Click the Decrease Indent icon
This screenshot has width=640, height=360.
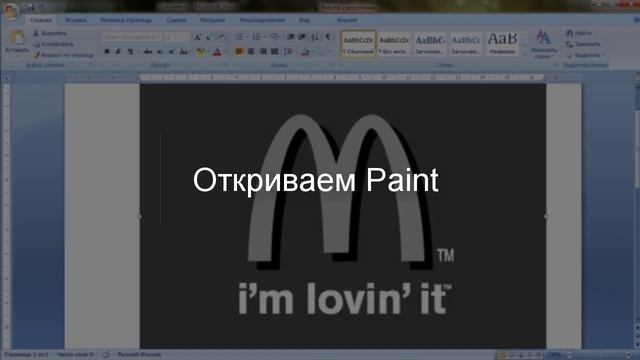291,37
